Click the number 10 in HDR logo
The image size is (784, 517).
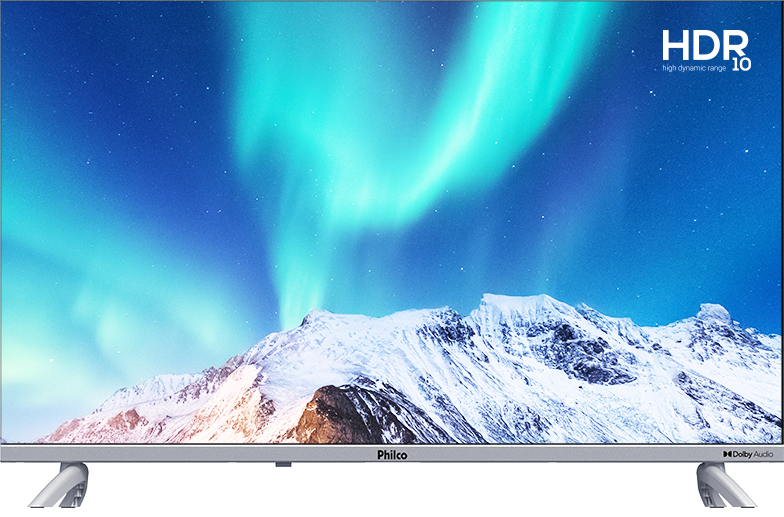coord(739,64)
